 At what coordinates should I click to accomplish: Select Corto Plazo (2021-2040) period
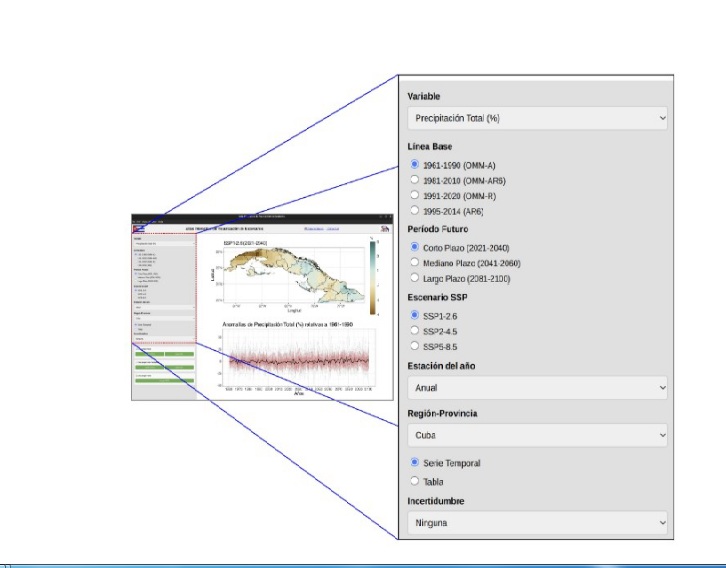(x=414, y=247)
